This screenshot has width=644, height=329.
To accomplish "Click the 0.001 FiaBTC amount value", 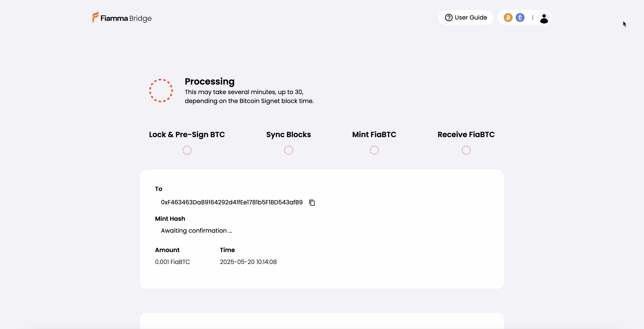I will coord(173,262).
